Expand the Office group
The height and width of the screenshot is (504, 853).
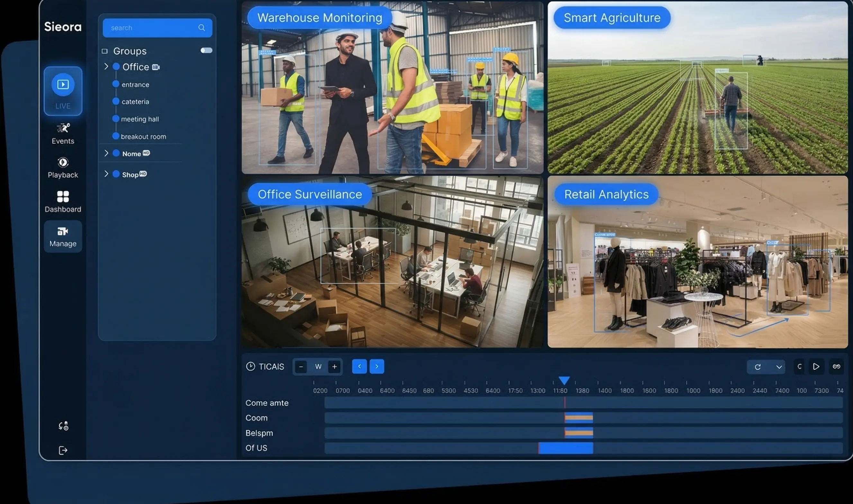coord(106,67)
